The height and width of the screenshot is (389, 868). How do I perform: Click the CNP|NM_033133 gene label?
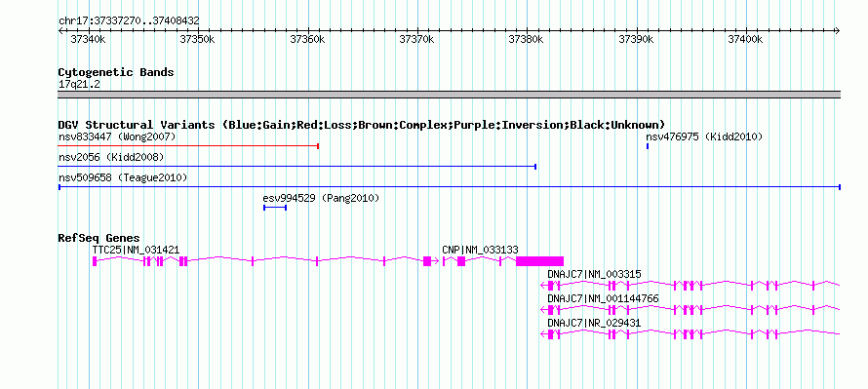[480, 251]
